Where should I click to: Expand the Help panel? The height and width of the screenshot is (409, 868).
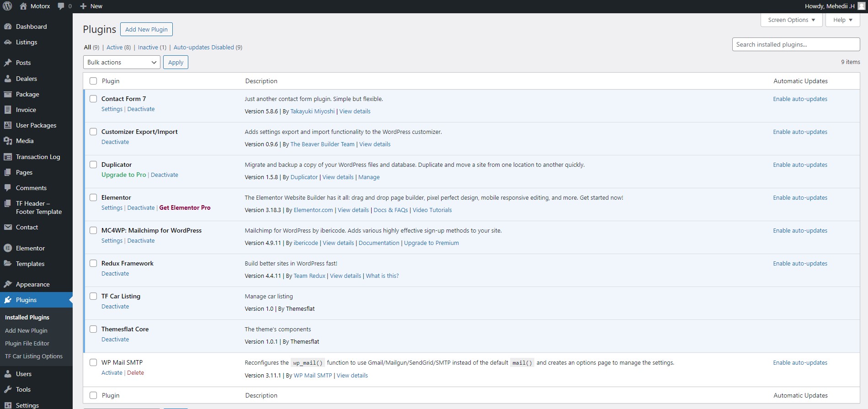[842, 20]
